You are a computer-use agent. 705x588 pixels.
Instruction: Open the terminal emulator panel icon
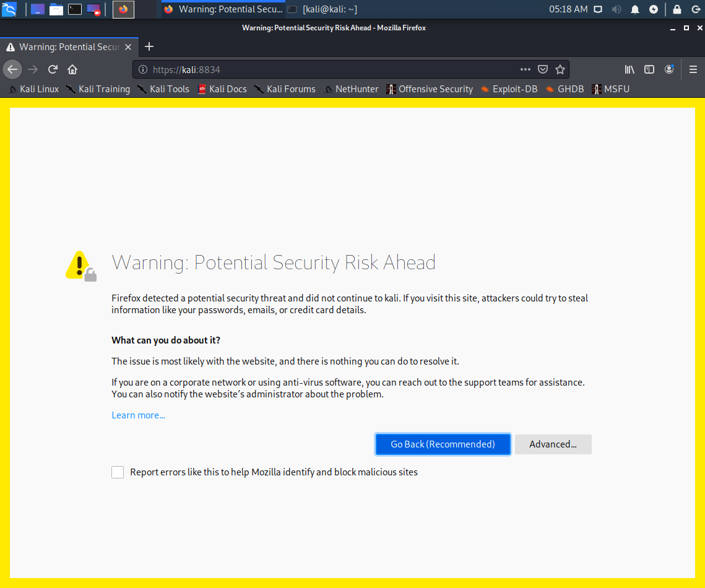[x=75, y=9]
